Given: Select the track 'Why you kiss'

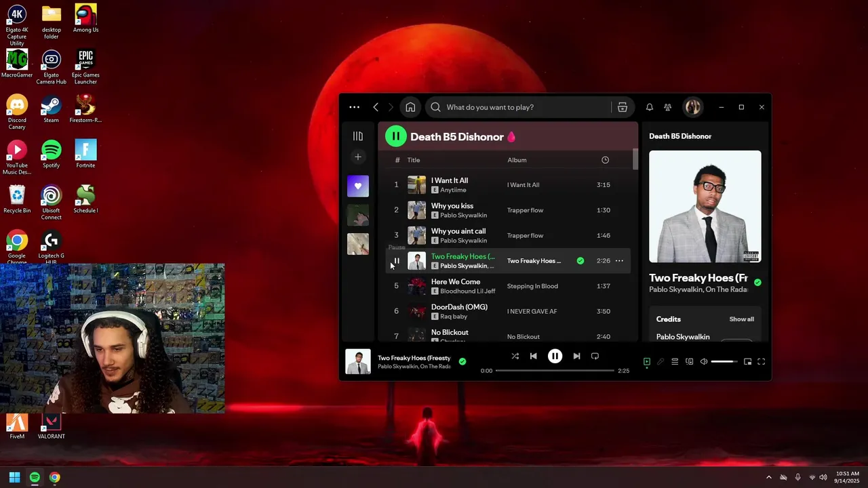Looking at the screenshot, I should (452, 205).
